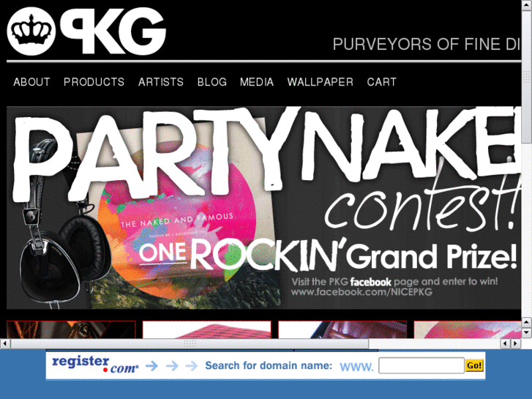This screenshot has width=532, height=399.
Task: Click the yellow Go! button
Action: 474,366
